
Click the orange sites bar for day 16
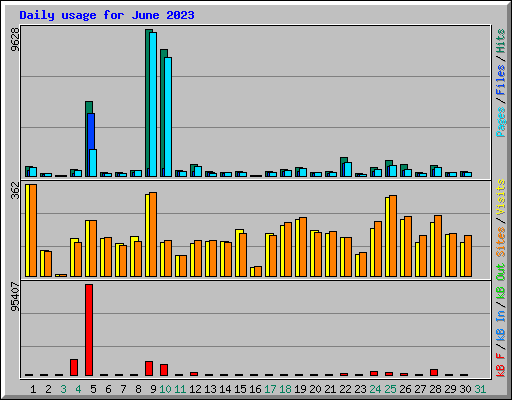pyautogui.click(x=258, y=271)
